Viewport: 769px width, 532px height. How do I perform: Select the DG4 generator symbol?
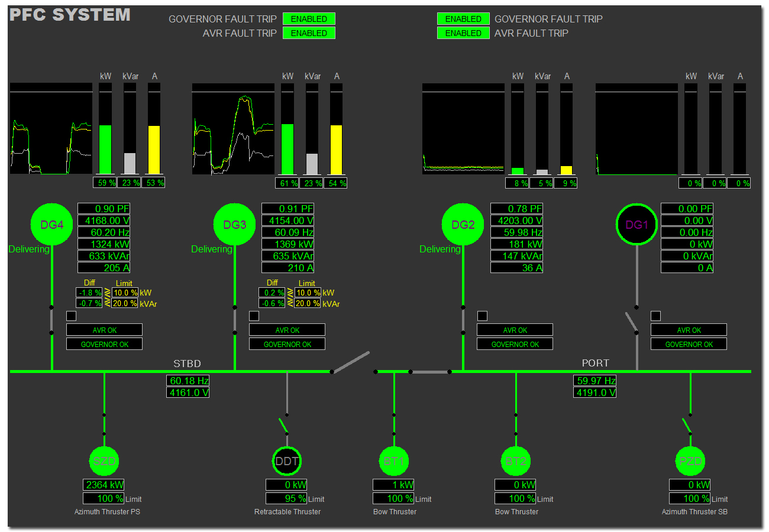point(51,224)
